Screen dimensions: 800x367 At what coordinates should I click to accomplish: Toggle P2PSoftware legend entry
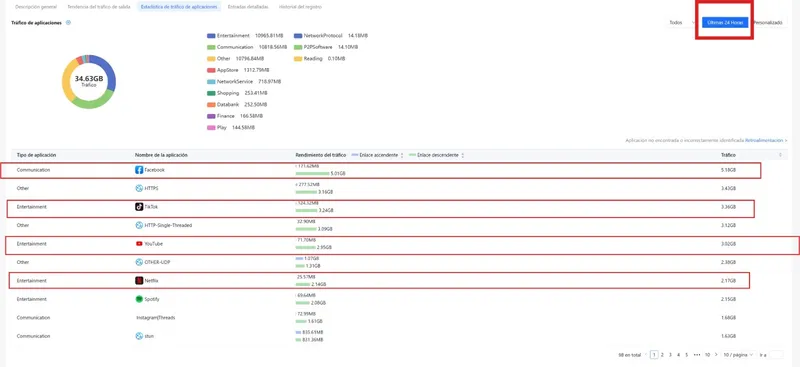pyautogui.click(x=326, y=47)
